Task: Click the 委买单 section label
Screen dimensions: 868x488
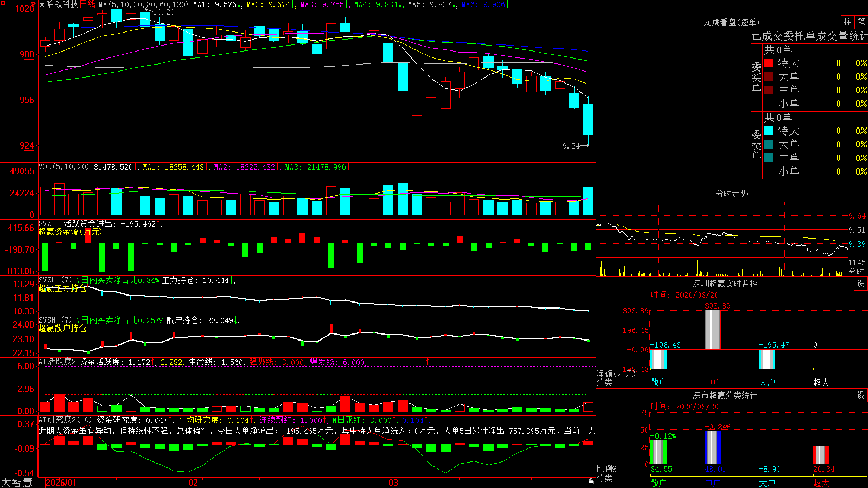Action: point(756,78)
